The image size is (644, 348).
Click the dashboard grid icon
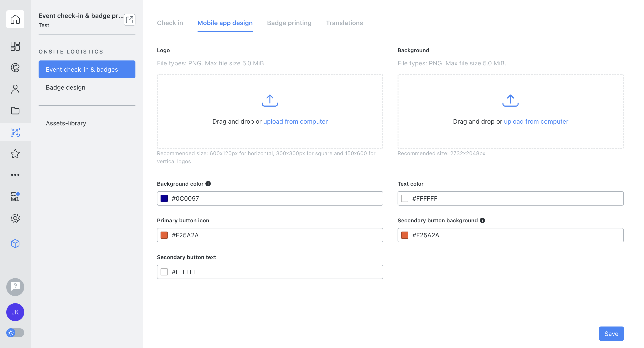(15, 46)
